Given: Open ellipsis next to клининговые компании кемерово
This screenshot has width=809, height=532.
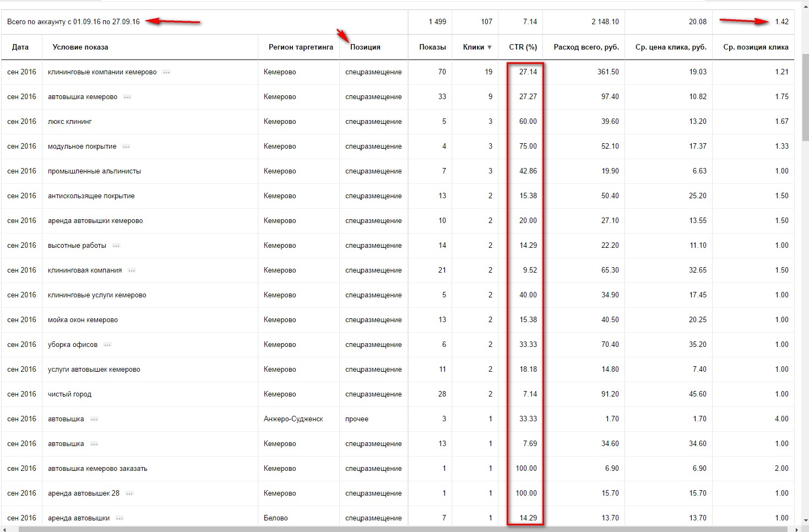Looking at the screenshot, I should (x=166, y=73).
